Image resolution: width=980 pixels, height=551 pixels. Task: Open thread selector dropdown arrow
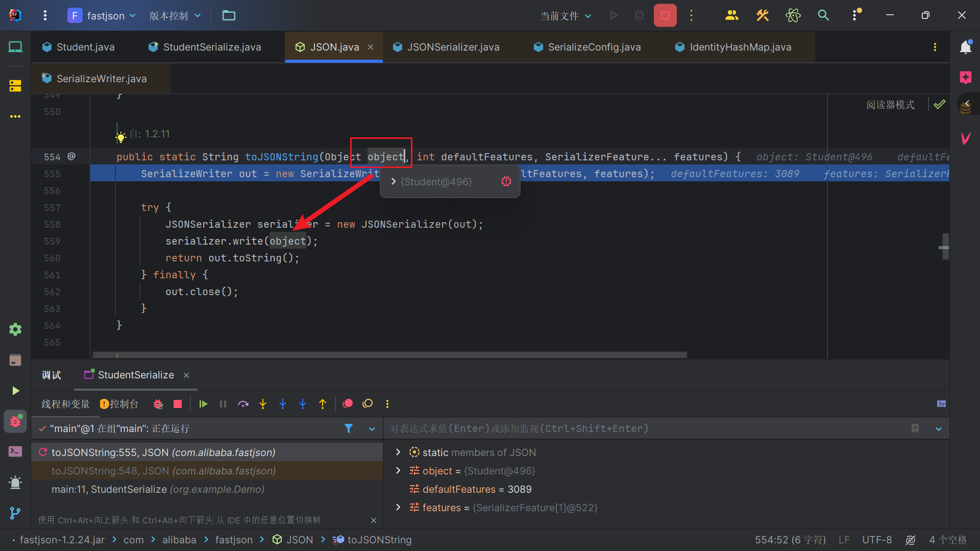point(372,429)
